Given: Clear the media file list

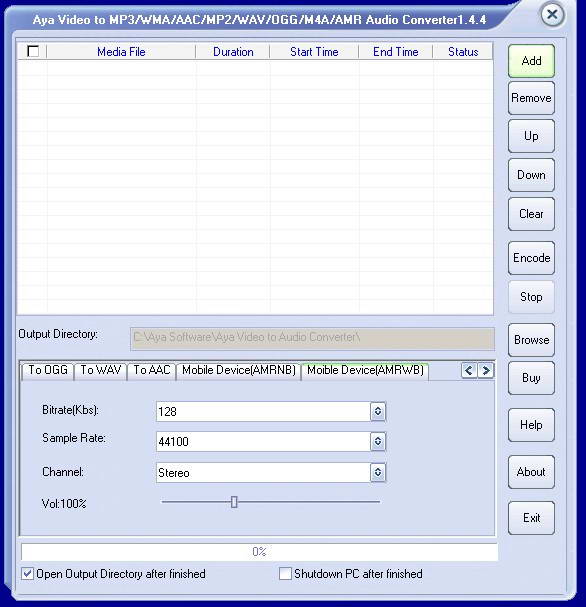Looking at the screenshot, I should (531, 214).
